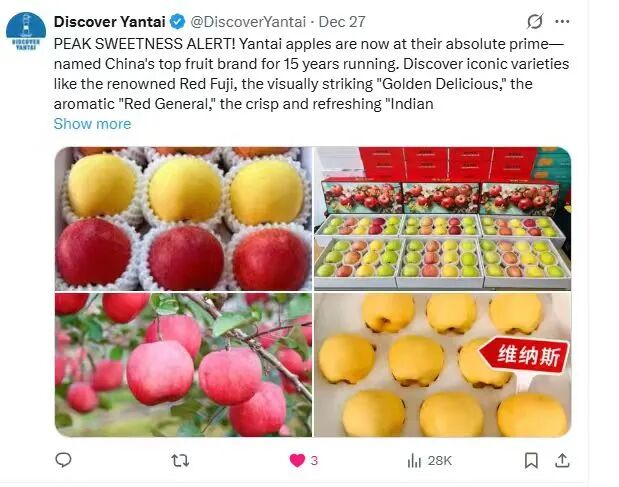The height and width of the screenshot is (487, 619).
Task: Open the three-dot more options menu
Action: click(x=562, y=21)
